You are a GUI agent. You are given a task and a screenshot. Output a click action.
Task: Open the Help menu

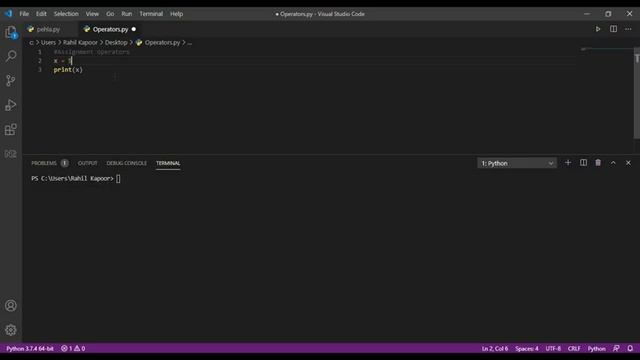(x=176, y=13)
